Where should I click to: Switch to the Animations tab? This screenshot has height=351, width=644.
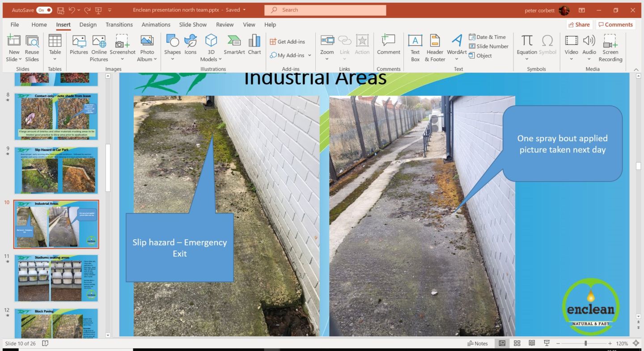coord(156,25)
